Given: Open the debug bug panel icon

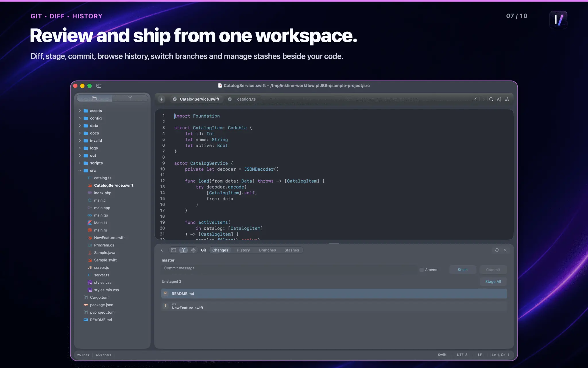Looking at the screenshot, I should 194,250.
